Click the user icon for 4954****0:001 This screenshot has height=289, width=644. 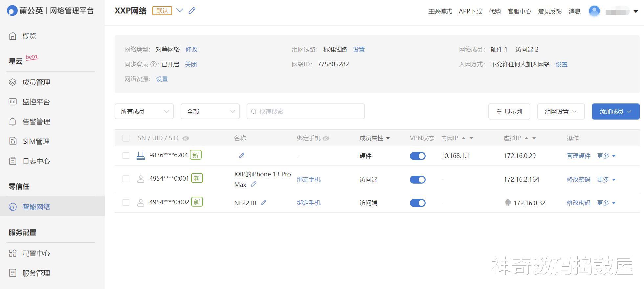(x=141, y=179)
